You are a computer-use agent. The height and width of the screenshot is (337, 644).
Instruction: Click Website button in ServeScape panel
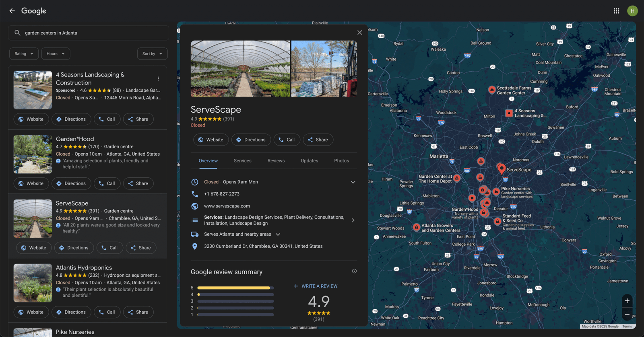[211, 140]
